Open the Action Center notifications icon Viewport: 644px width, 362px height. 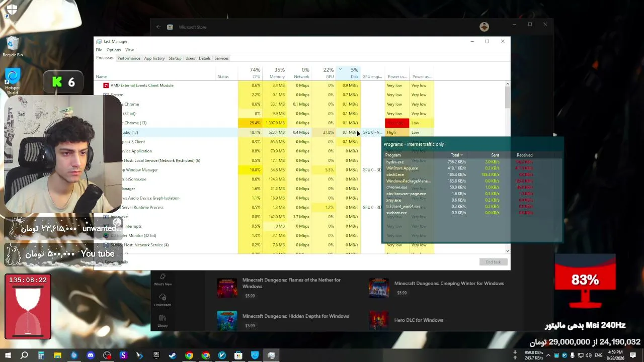coord(633,355)
